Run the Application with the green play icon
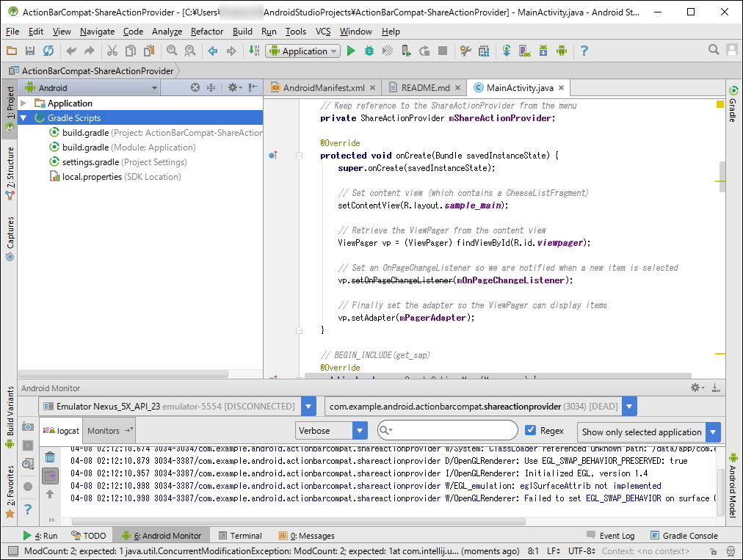Image resolution: width=743 pixels, height=560 pixels. point(351,51)
